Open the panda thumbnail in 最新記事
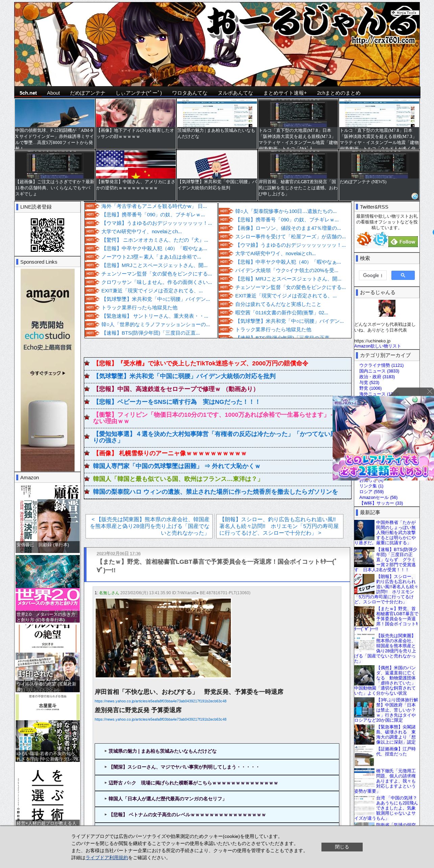The height and width of the screenshot is (868, 434). click(364, 675)
